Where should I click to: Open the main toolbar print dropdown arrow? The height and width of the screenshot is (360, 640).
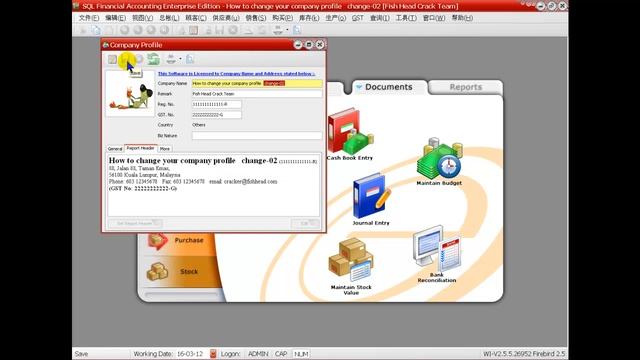click(x=287, y=30)
